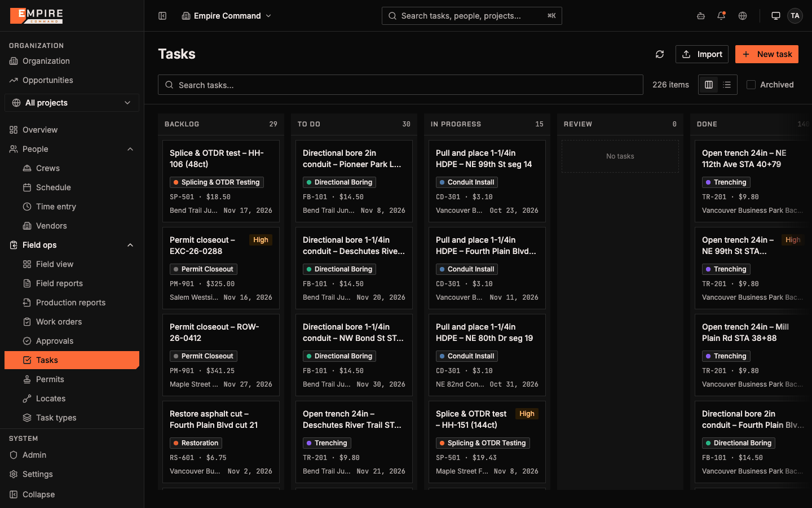Open the All projects dropdown
The width and height of the screenshot is (812, 508).
(x=72, y=103)
